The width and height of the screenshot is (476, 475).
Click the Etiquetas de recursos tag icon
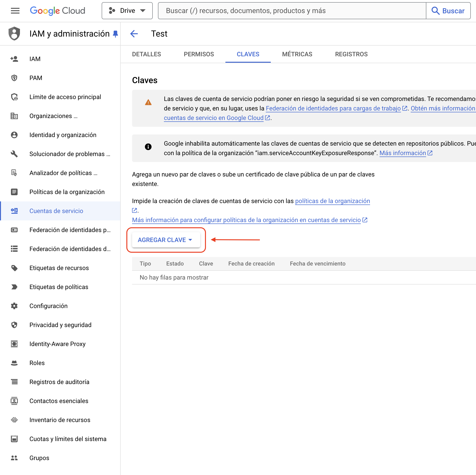coord(14,268)
